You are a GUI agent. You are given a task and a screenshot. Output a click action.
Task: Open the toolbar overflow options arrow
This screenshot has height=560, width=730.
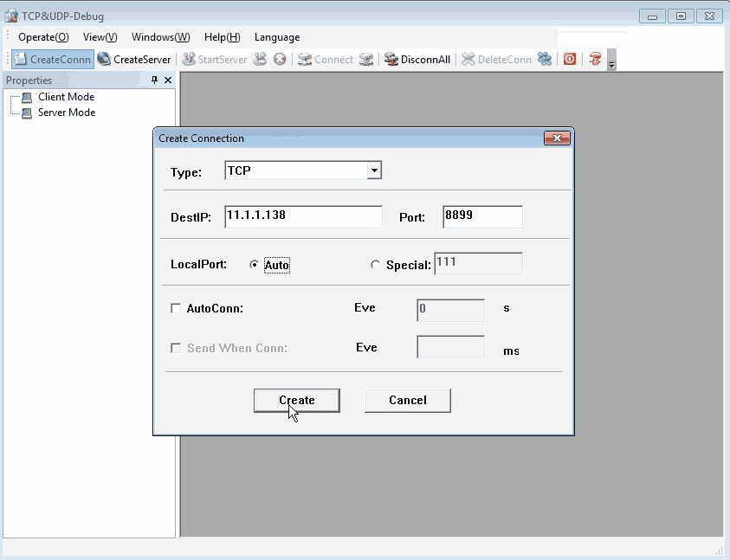612,61
